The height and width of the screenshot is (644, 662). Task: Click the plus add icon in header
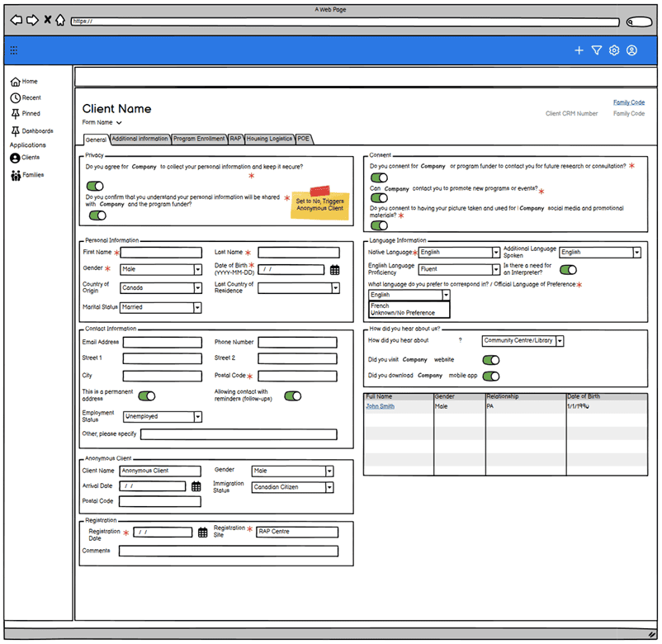579,50
